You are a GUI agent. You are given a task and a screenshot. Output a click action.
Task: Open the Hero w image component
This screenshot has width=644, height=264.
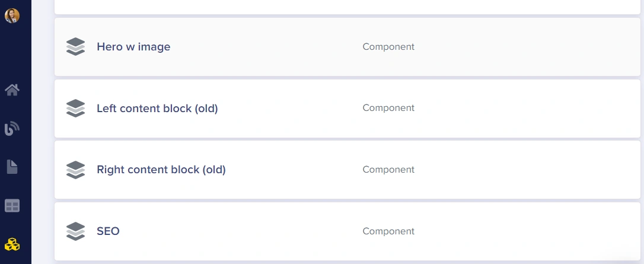pyautogui.click(x=133, y=47)
